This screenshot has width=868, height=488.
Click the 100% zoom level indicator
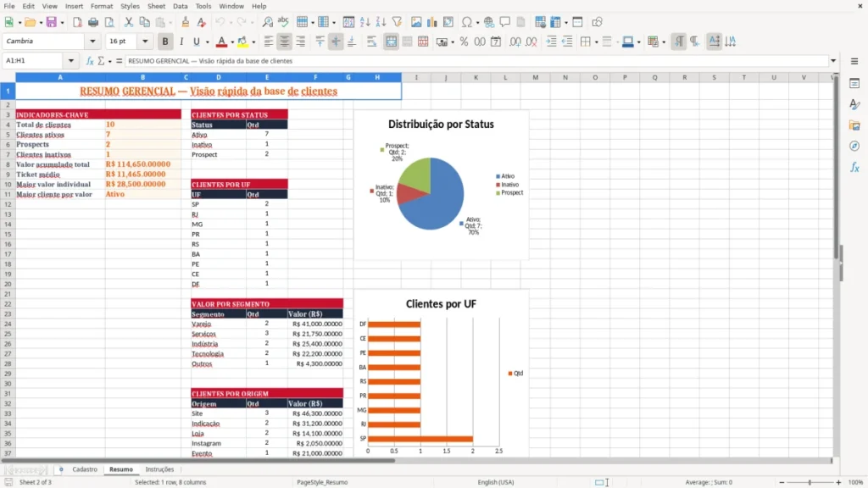[x=856, y=482]
